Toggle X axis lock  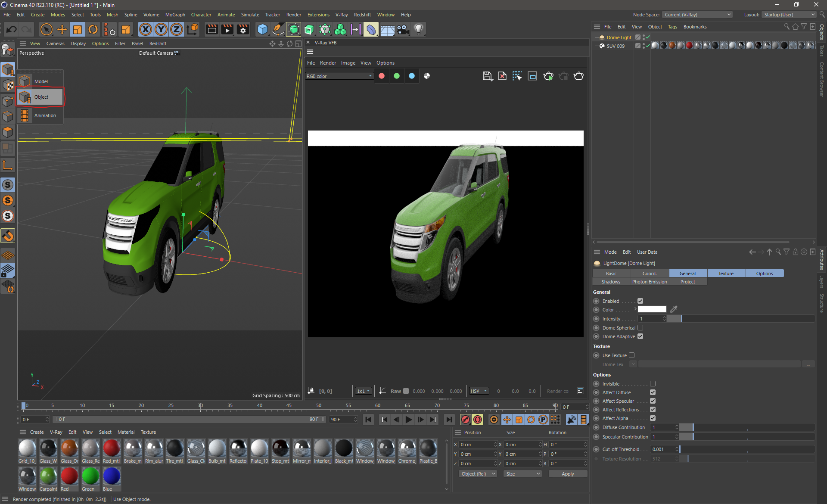pos(146,29)
